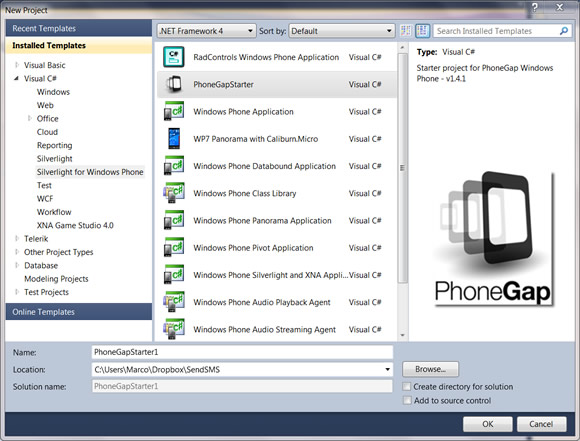Click the project Name field

(242, 352)
